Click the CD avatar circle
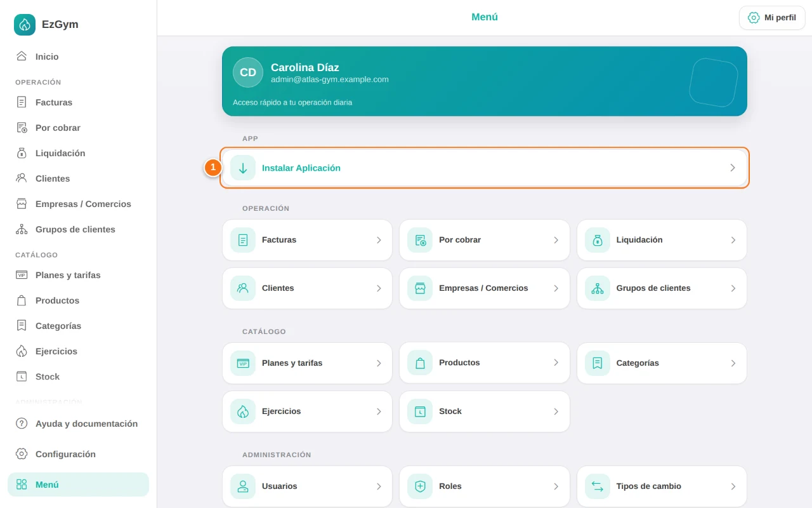This screenshot has width=812, height=508. click(x=248, y=72)
